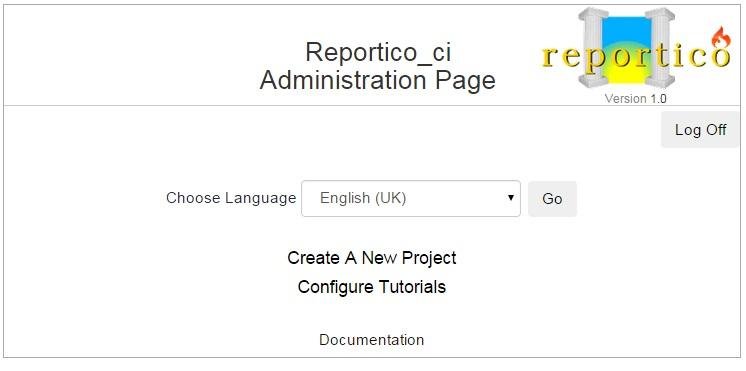Click the Choose Language label

pos(231,198)
